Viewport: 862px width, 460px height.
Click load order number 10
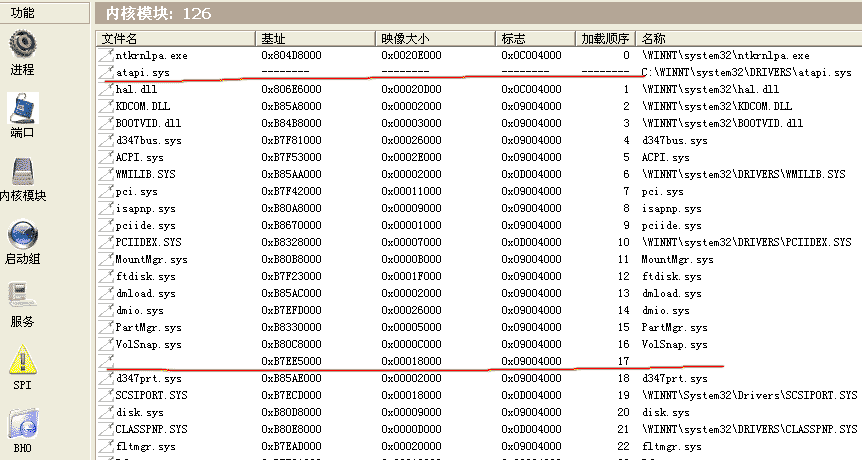pyautogui.click(x=623, y=242)
